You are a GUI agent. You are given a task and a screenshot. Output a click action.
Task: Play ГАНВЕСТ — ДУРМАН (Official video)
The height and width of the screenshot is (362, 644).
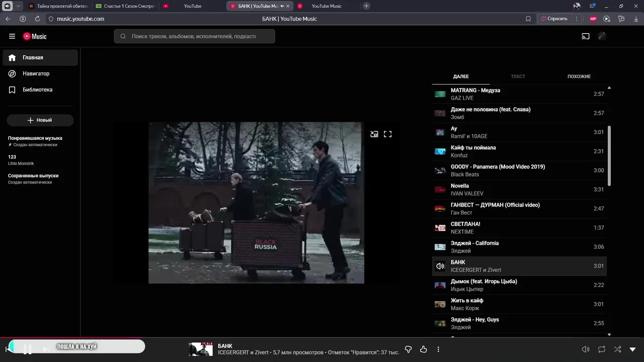point(519,209)
